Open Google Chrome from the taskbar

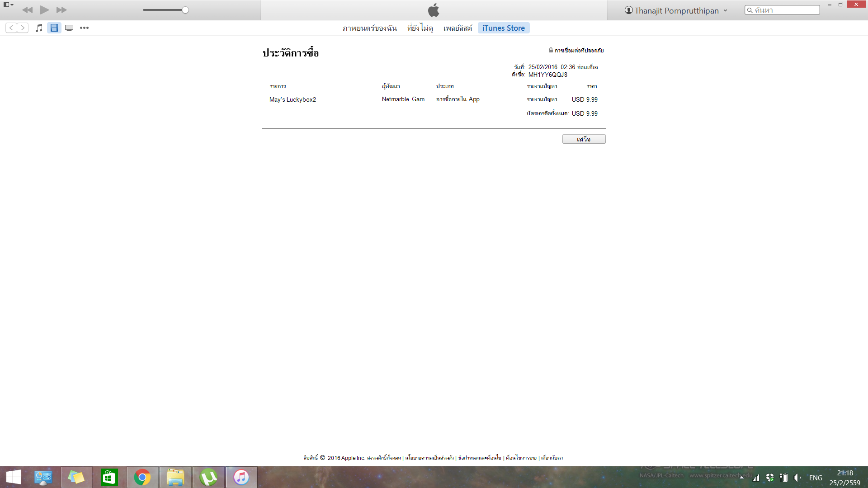tap(142, 477)
